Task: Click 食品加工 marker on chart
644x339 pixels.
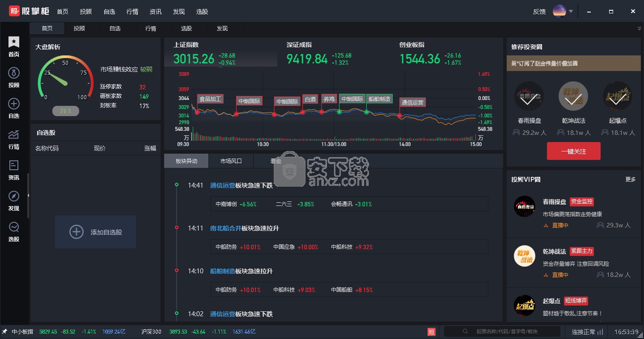Action: tap(210, 99)
